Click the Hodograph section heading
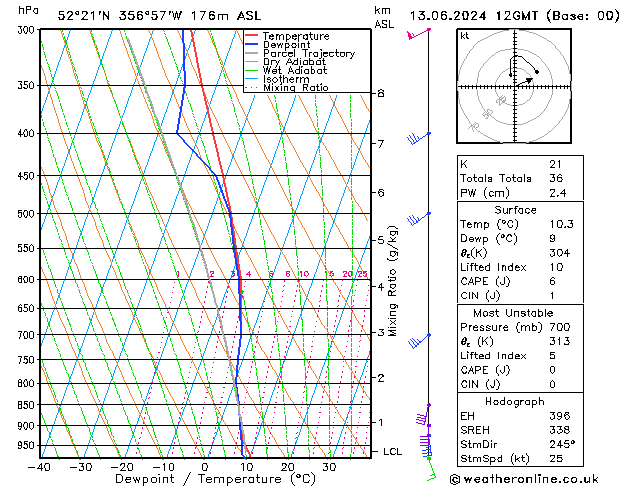Viewport: 629px width, 486px height. (515, 402)
